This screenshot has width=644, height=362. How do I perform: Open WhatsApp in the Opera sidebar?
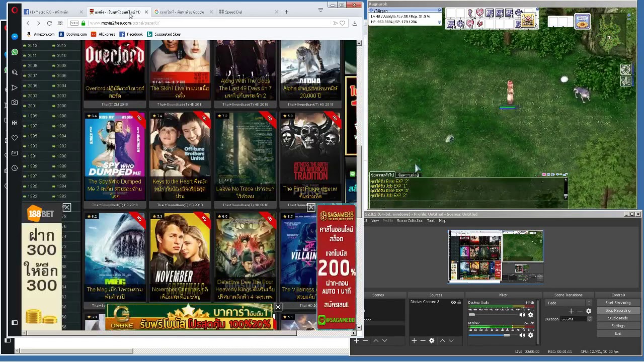pyautogui.click(x=15, y=52)
